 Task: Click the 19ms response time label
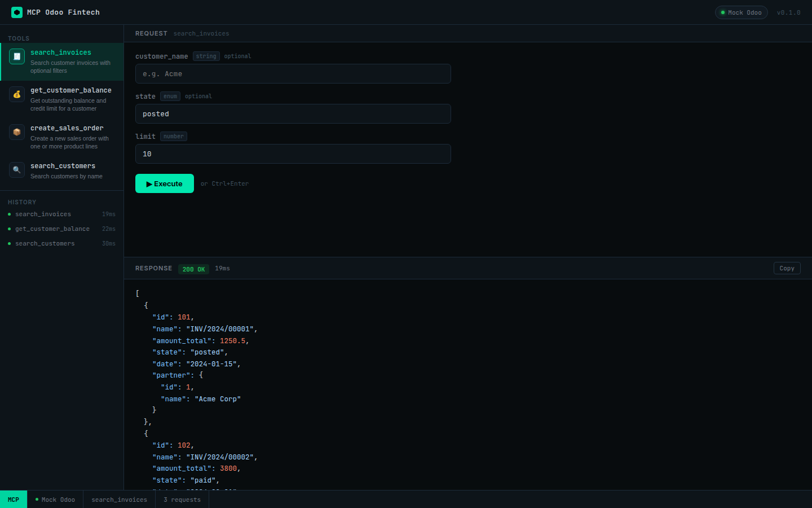coord(222,269)
